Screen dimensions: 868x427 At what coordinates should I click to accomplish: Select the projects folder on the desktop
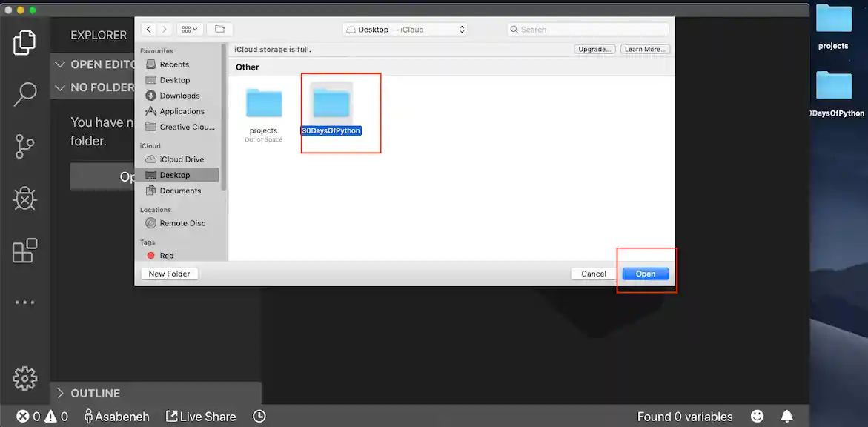point(833,27)
